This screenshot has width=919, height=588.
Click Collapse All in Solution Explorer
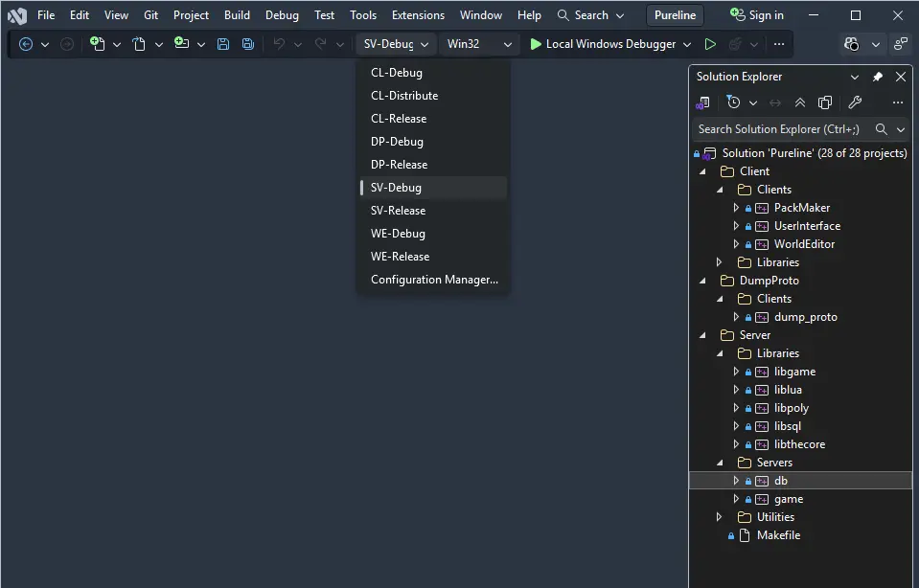coord(800,102)
